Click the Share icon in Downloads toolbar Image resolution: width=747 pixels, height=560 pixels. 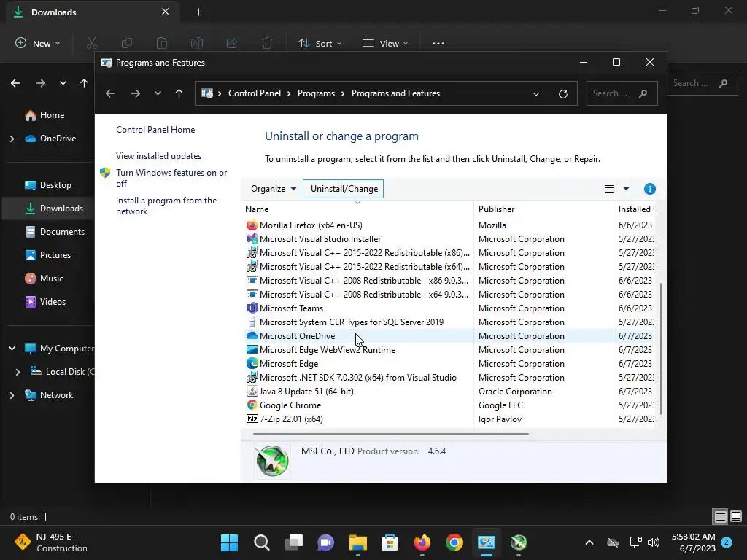[x=232, y=43]
